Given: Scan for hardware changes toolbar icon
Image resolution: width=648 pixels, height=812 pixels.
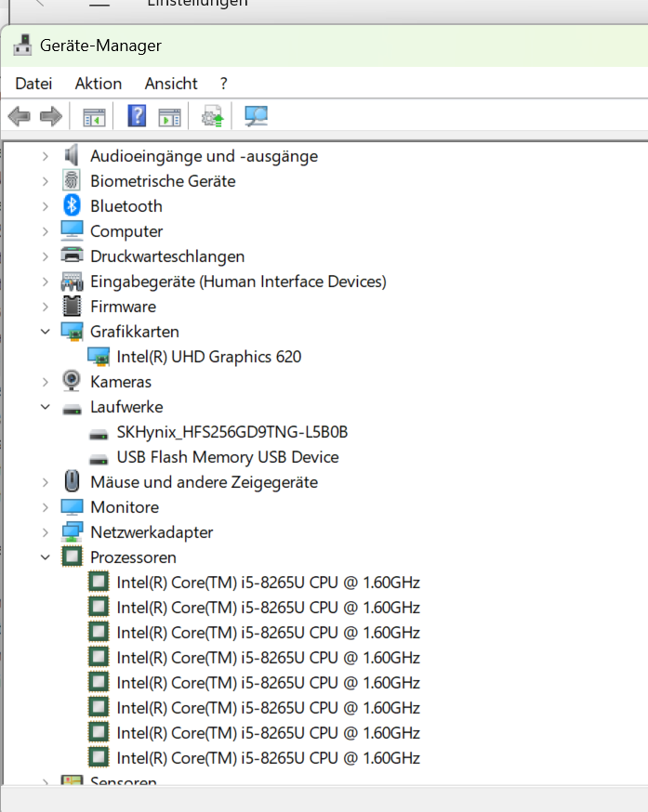Looking at the screenshot, I should (x=256, y=116).
